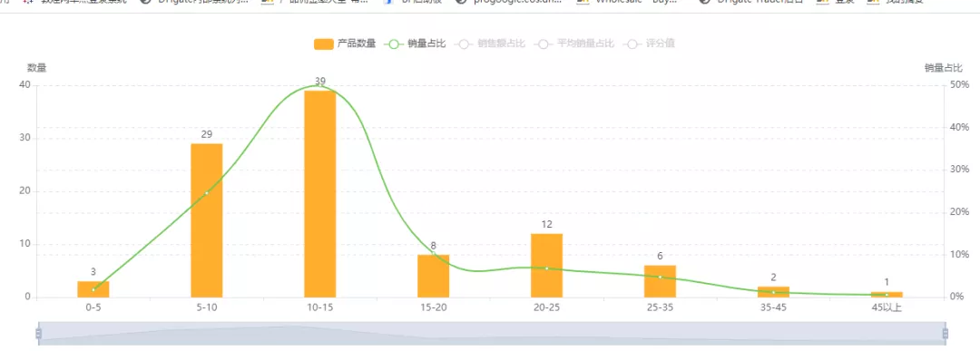This screenshot has height=351, width=980.
Task: Click the left axis 30 label
Action: [x=25, y=138]
